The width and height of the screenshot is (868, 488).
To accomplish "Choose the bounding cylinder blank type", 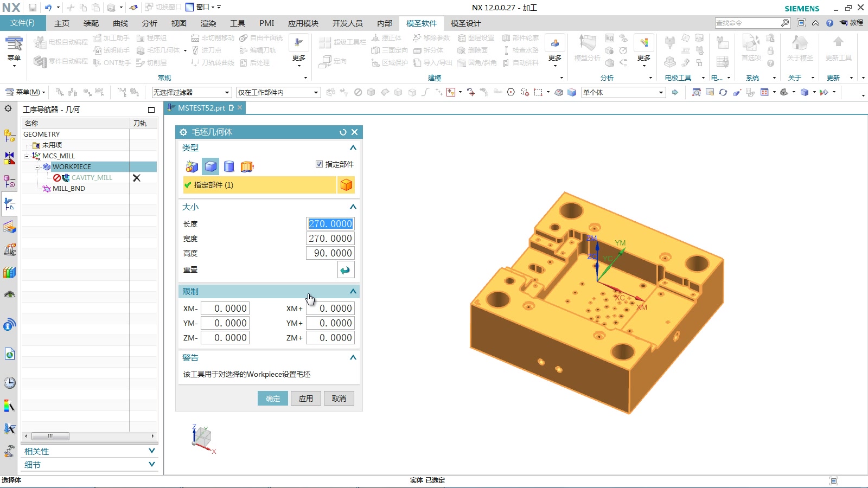I will [229, 166].
